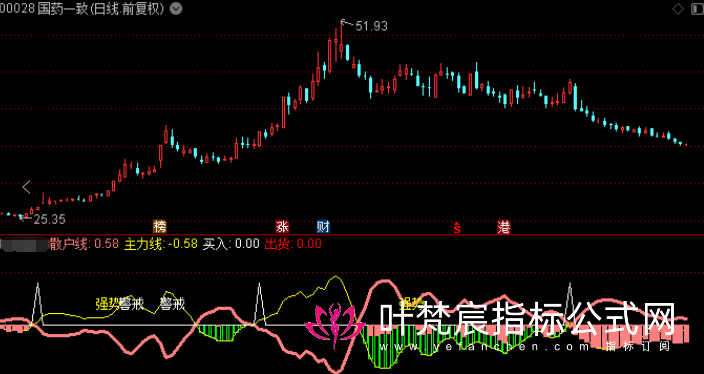Click the diamond icon at top right
Viewport: 704px width, 374px height.
click(x=678, y=9)
